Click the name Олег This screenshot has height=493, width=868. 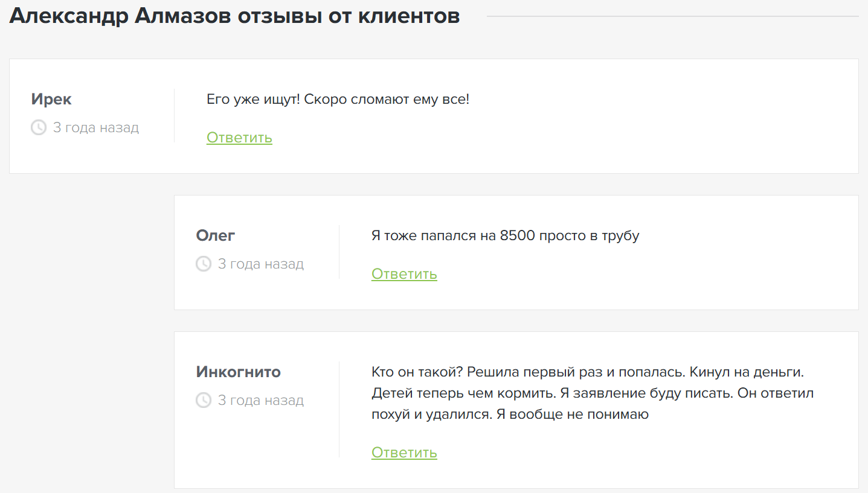click(215, 235)
